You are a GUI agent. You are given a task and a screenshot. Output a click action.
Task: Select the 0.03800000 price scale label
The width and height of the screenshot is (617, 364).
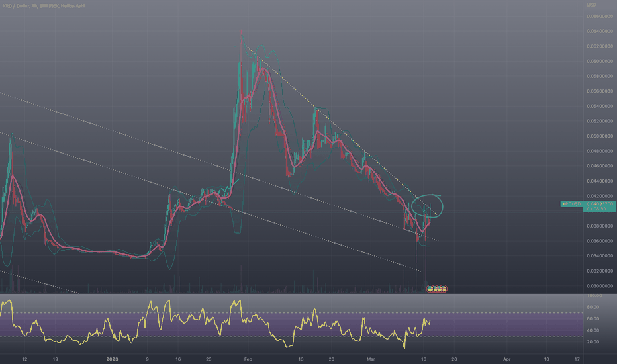pyautogui.click(x=600, y=226)
